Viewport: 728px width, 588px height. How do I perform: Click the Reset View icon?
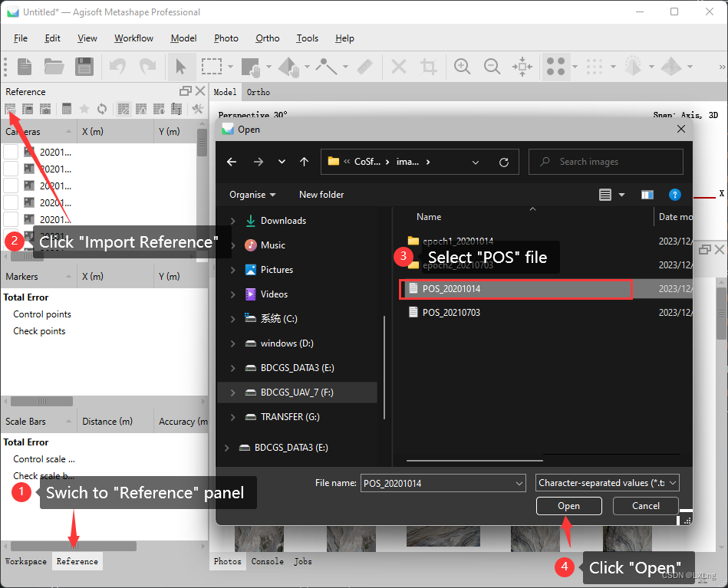point(522,67)
